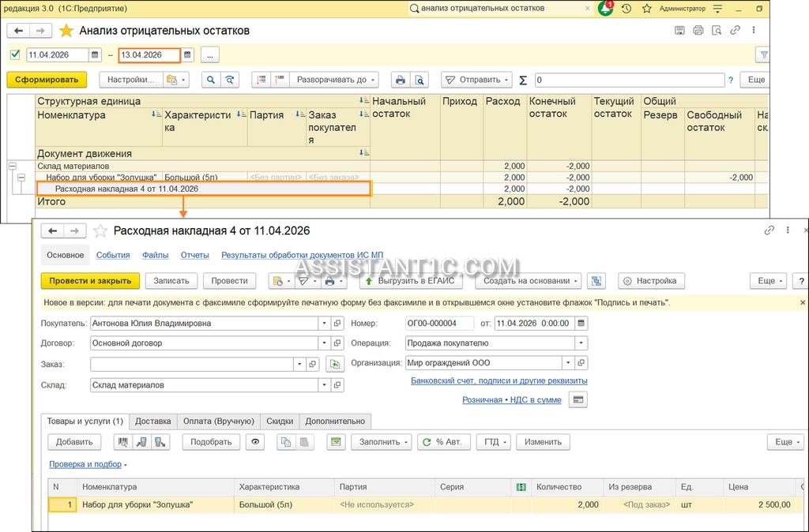809x532 pixels.
Task: Click the sum sigma icon
Action: click(523, 80)
